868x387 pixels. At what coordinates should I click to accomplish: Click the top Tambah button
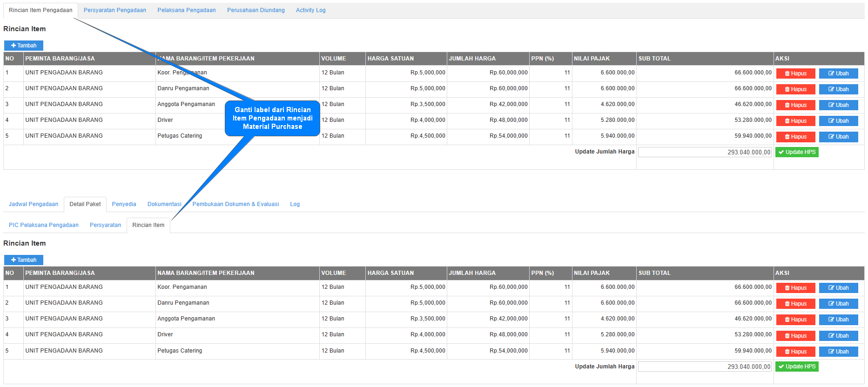[x=24, y=46]
